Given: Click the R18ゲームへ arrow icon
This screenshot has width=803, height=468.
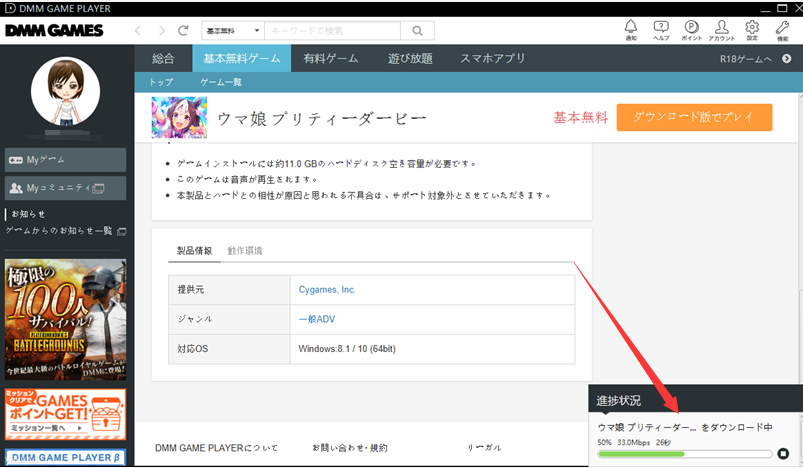Looking at the screenshot, I should [787, 59].
